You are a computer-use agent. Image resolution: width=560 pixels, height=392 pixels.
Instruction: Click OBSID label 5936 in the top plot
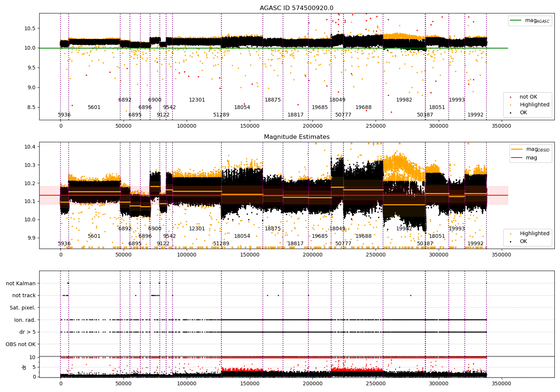tap(64, 115)
